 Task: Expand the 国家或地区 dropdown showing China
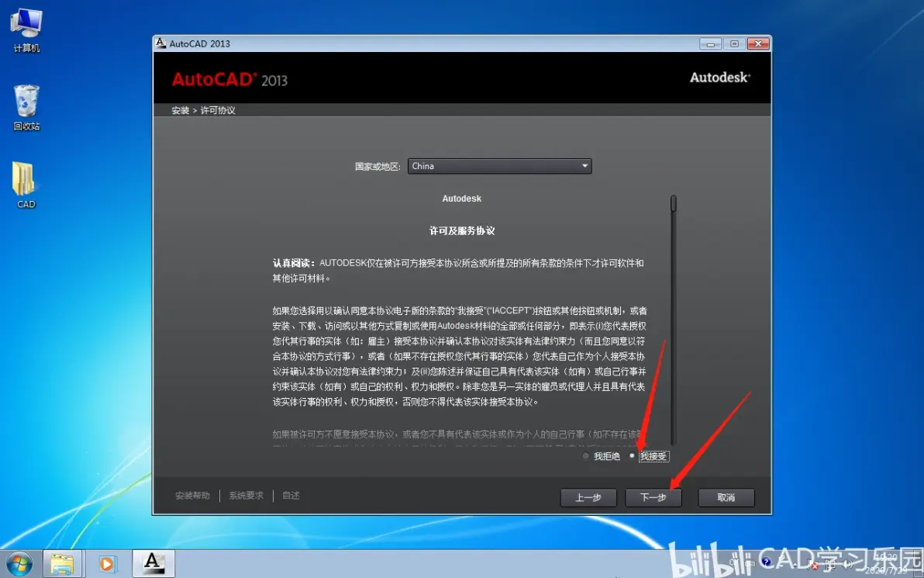click(x=500, y=166)
